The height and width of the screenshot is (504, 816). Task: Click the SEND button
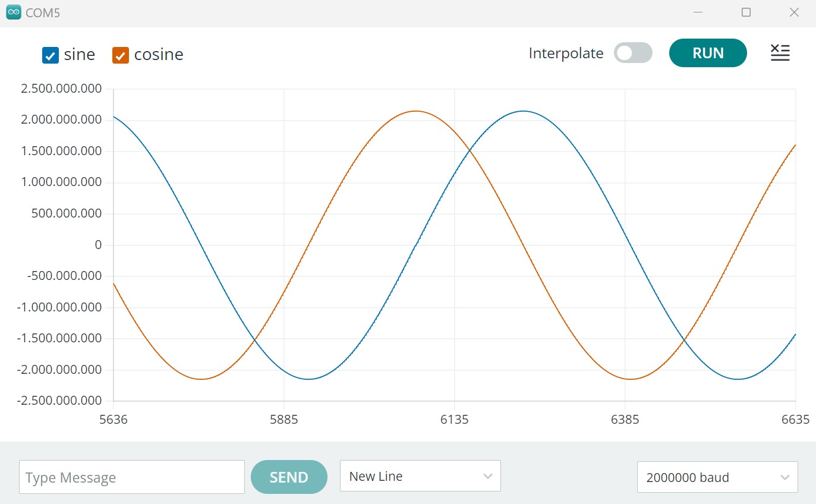[289, 477]
